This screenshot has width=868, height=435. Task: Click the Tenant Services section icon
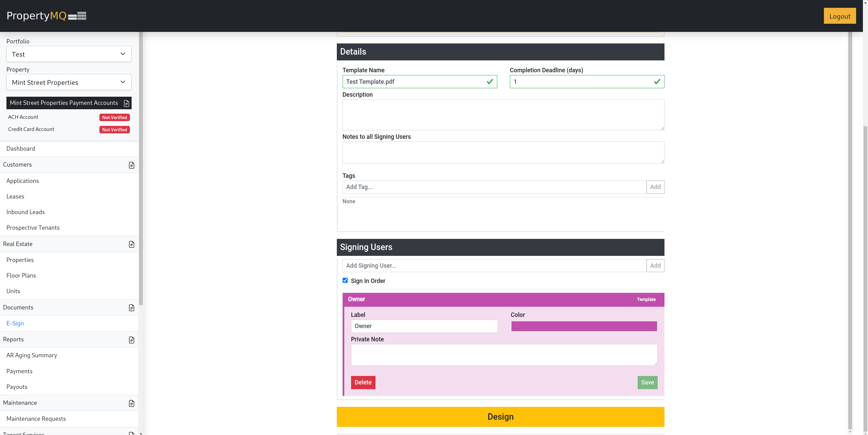[x=132, y=433]
